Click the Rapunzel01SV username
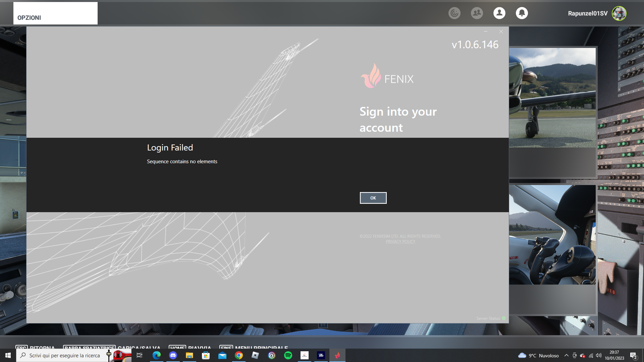The height and width of the screenshot is (362, 644). click(588, 13)
